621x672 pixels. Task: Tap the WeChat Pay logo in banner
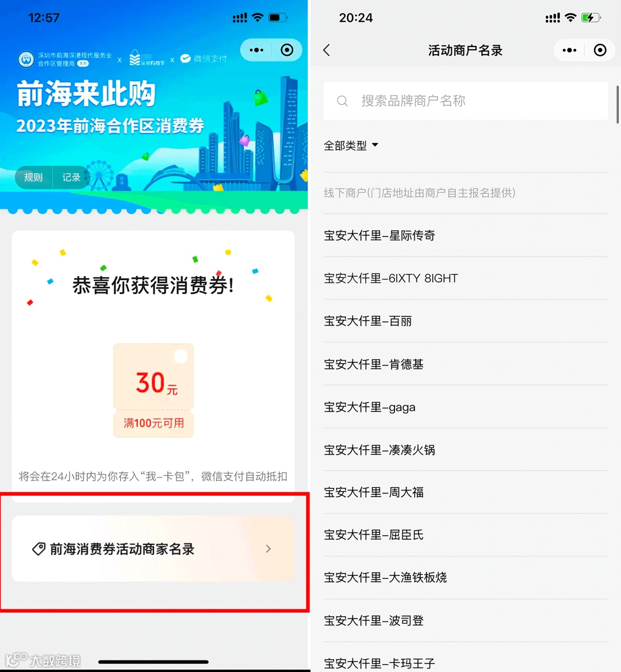point(186,59)
